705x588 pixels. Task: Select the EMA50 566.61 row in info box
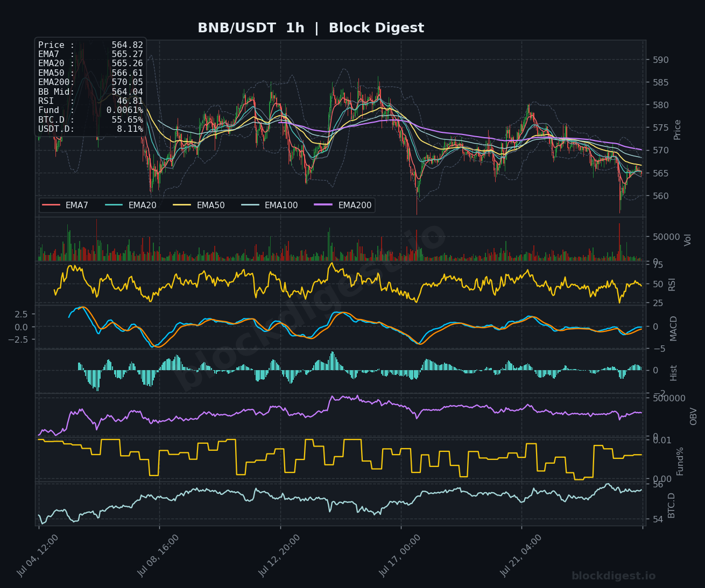[x=90, y=73]
